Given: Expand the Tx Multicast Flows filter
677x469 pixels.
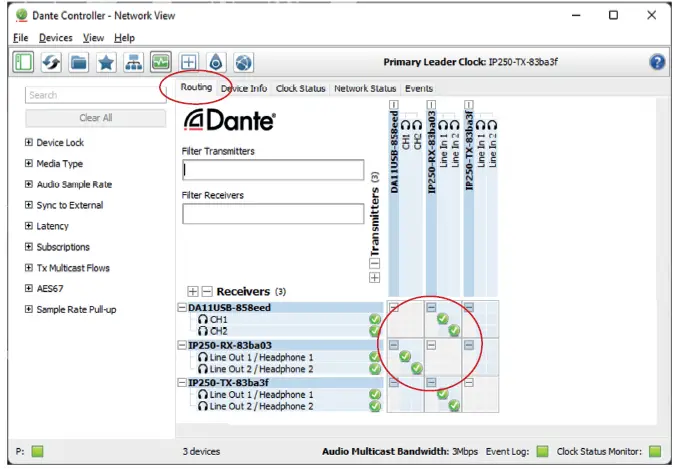Looking at the screenshot, I should 28,268.
